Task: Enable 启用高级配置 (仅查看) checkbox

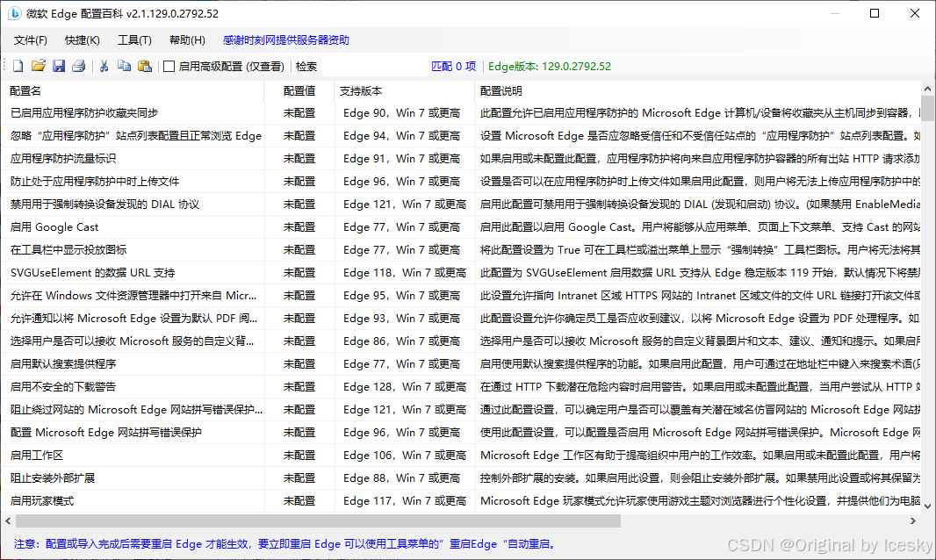Action: point(169,66)
